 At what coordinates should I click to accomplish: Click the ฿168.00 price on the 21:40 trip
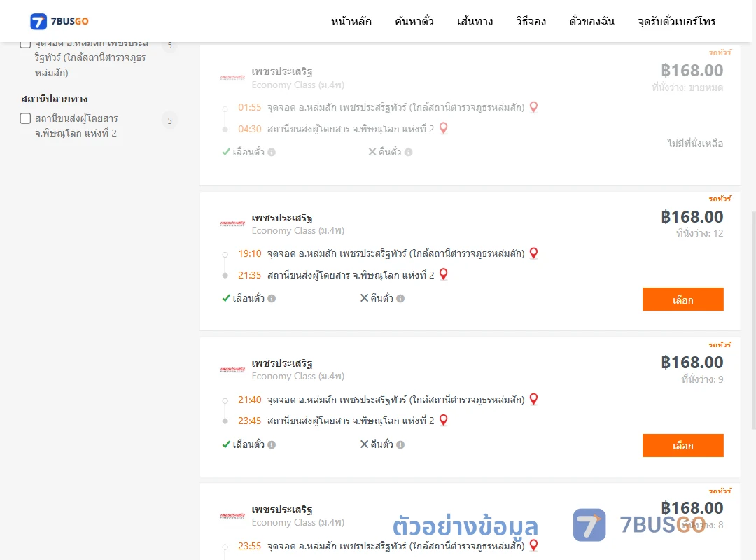692,363
